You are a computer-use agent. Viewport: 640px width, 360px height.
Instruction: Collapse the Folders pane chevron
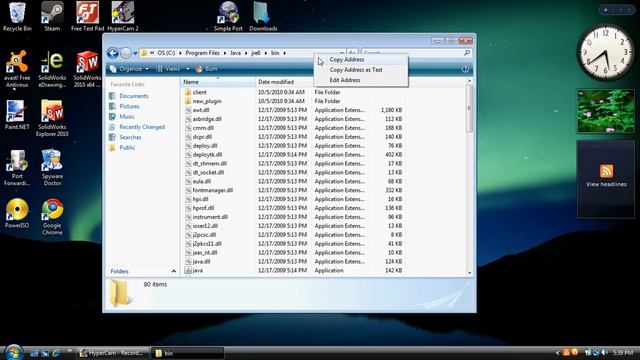click(173, 271)
